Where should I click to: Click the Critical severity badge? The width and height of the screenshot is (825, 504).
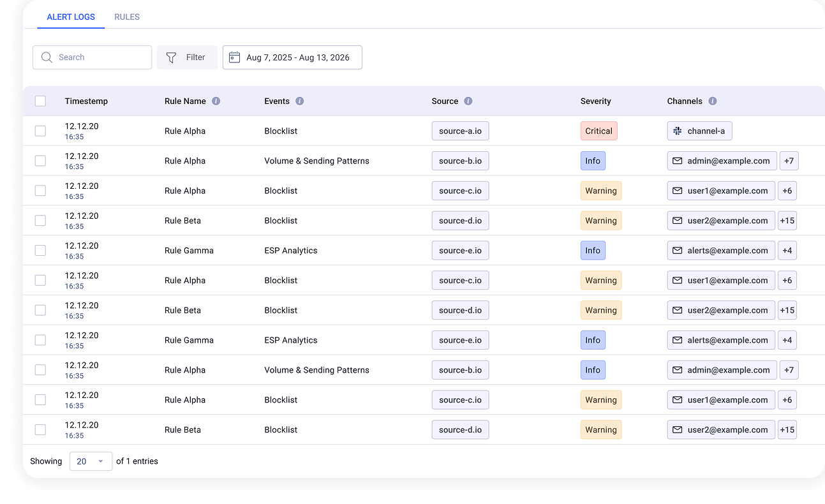click(x=599, y=131)
